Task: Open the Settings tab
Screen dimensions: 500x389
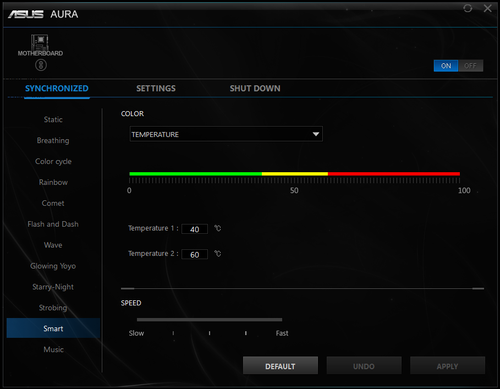Action: [x=156, y=88]
